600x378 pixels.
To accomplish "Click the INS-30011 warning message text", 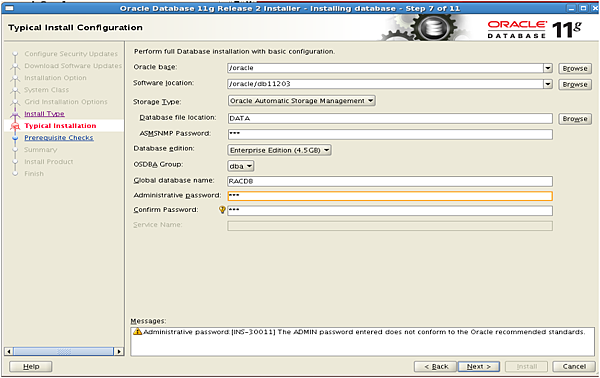I will point(364,332).
